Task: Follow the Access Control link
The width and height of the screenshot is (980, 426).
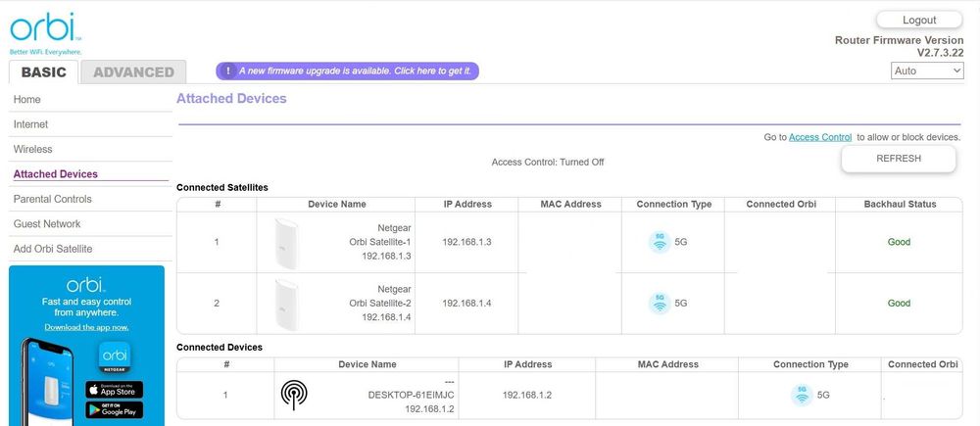Action: point(820,137)
